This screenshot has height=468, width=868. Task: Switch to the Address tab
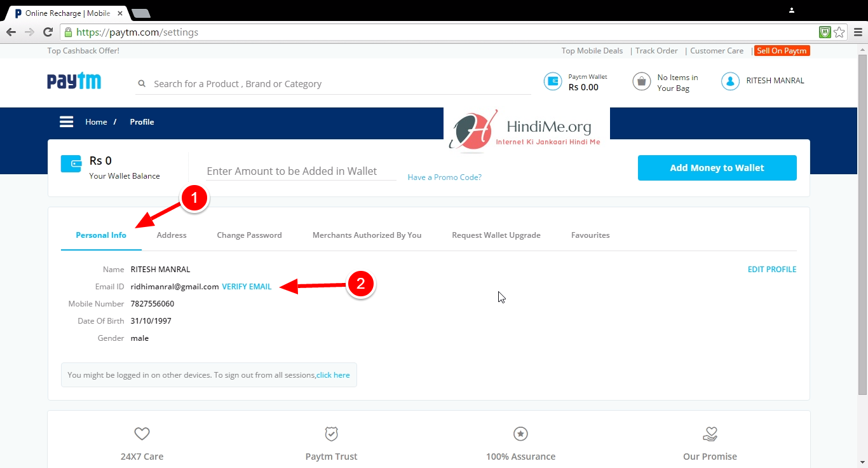pos(172,235)
